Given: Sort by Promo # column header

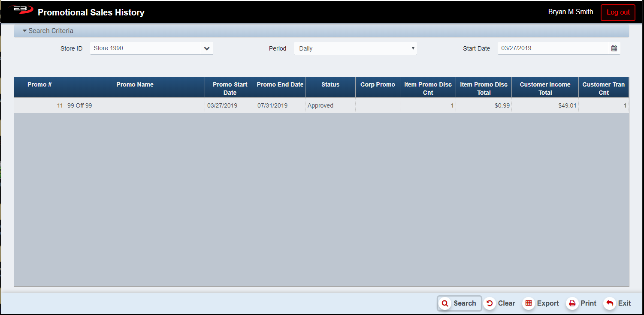Looking at the screenshot, I should pos(39,85).
